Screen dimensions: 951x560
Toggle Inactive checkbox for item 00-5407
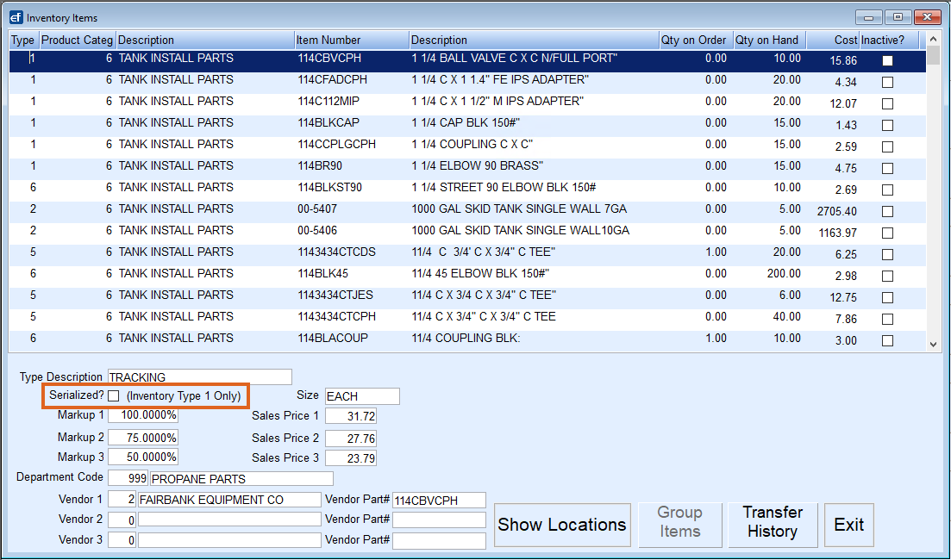(x=887, y=211)
